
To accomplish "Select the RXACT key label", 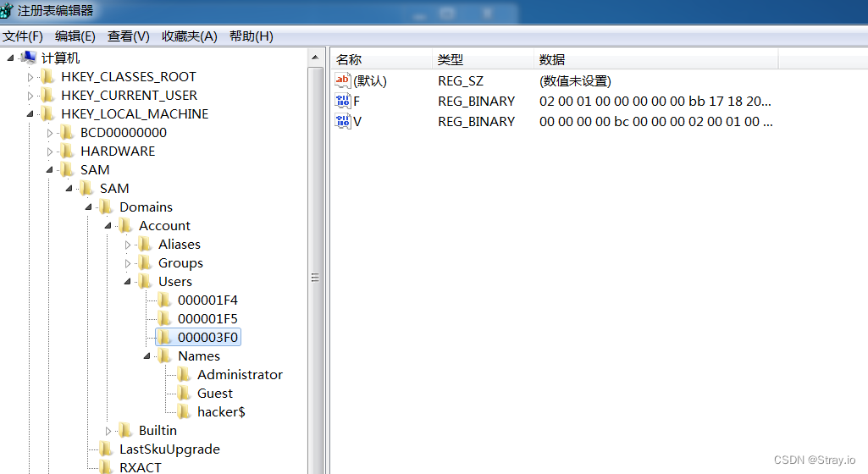I will (x=141, y=467).
